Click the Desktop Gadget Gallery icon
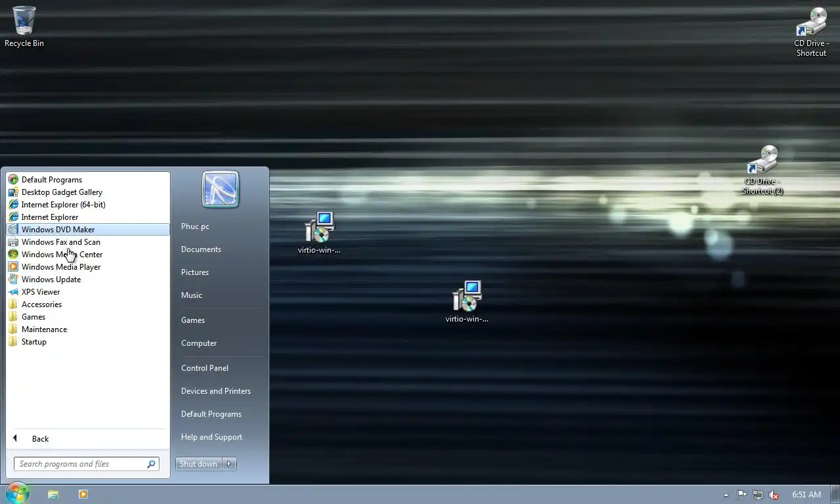The image size is (840, 504). [13, 192]
